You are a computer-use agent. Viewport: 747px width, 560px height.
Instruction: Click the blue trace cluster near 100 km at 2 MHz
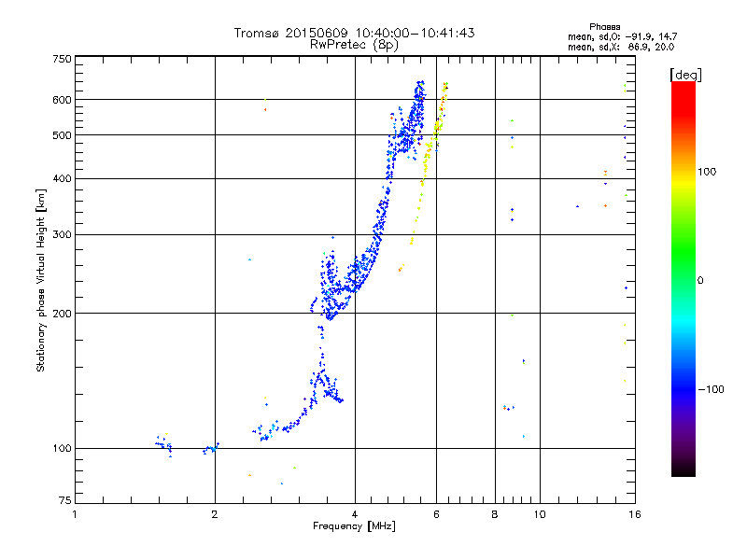[211, 449]
